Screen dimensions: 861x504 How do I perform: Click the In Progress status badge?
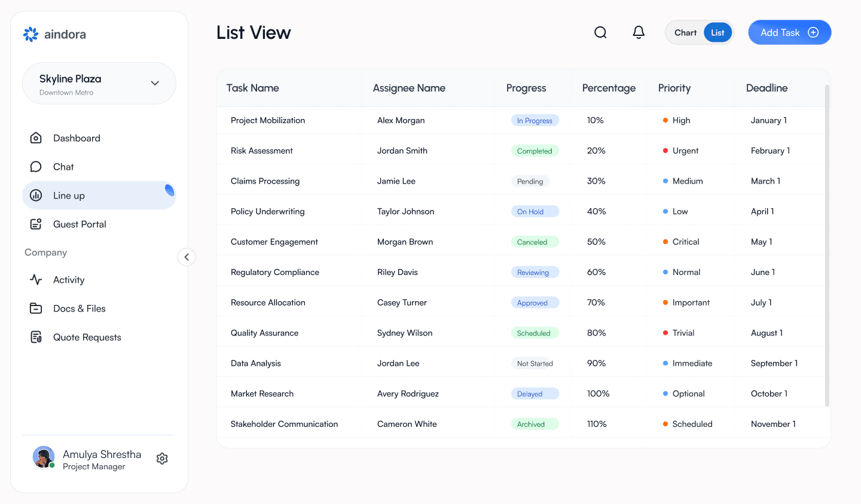point(535,120)
